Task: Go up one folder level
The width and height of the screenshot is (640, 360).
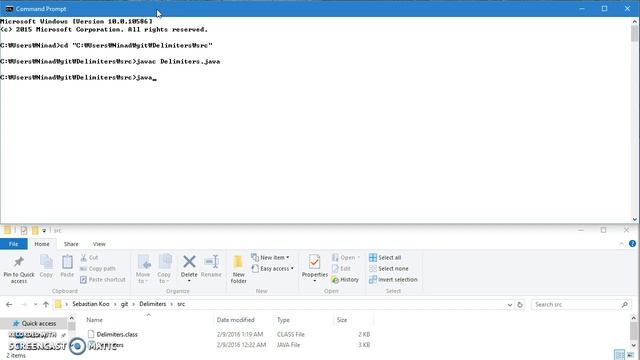Action: pyautogui.click(x=46, y=304)
